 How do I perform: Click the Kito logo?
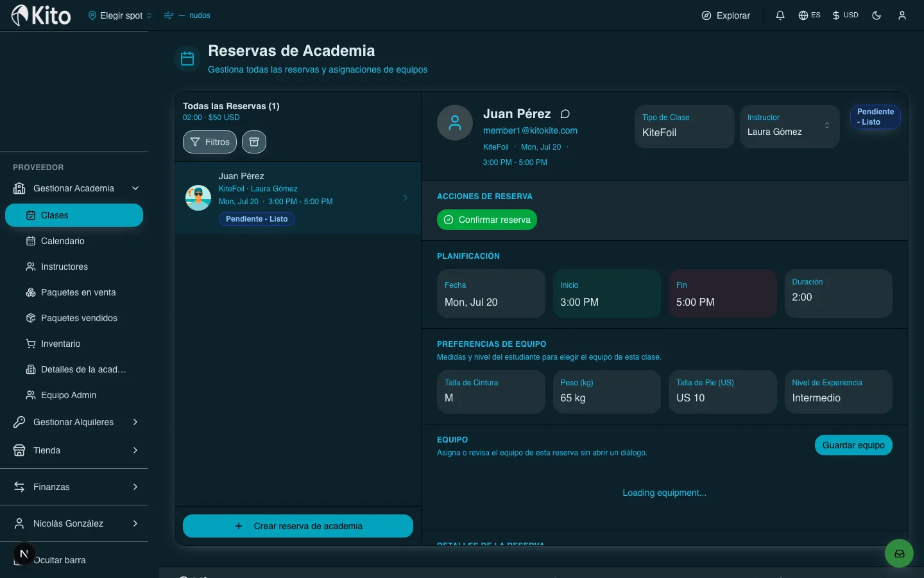click(41, 15)
